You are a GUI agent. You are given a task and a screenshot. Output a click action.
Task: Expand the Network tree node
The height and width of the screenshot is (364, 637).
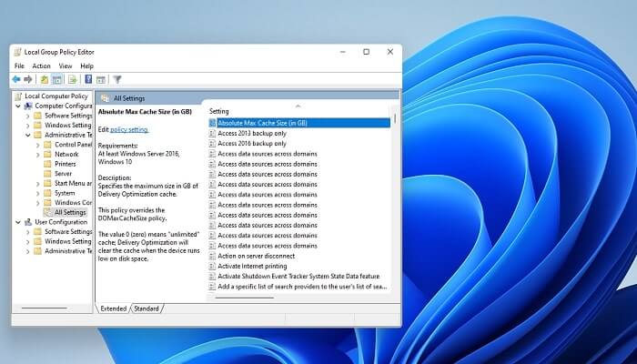(37, 155)
